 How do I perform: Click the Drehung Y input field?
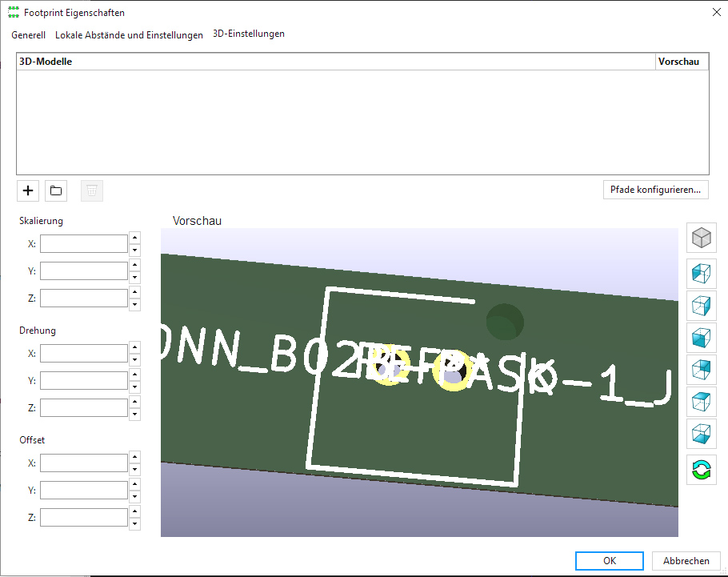pos(83,380)
